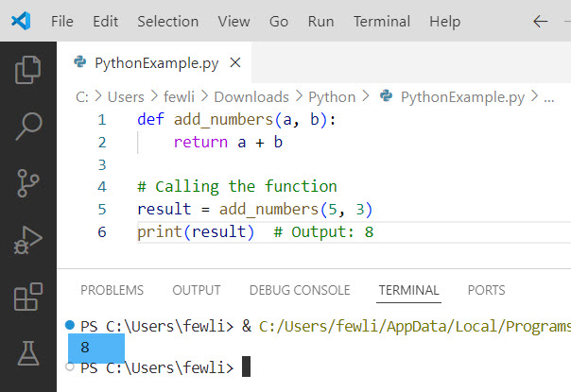This screenshot has width=571, height=392.
Task: Click line number 1 in the gutter
Action: pos(102,120)
